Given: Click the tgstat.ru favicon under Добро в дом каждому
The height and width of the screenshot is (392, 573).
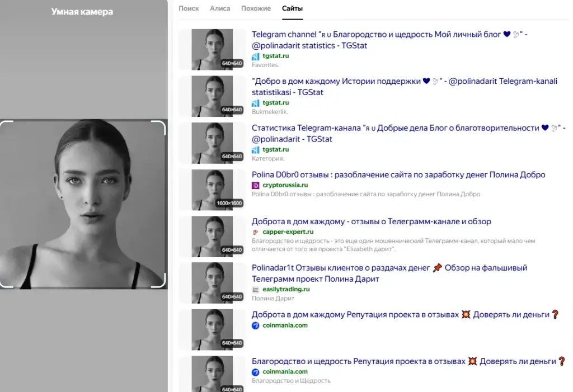Looking at the screenshot, I should pyautogui.click(x=255, y=103).
